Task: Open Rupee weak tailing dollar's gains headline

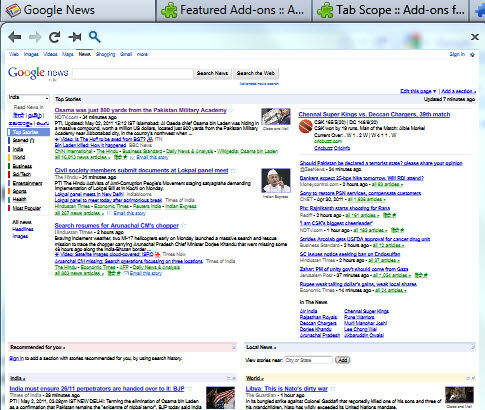Action: 358,284
